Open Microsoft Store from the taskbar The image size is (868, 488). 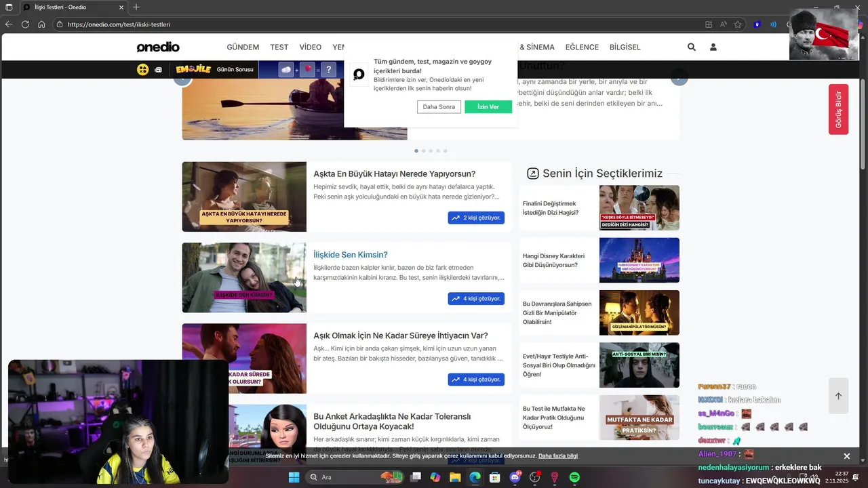click(x=495, y=477)
